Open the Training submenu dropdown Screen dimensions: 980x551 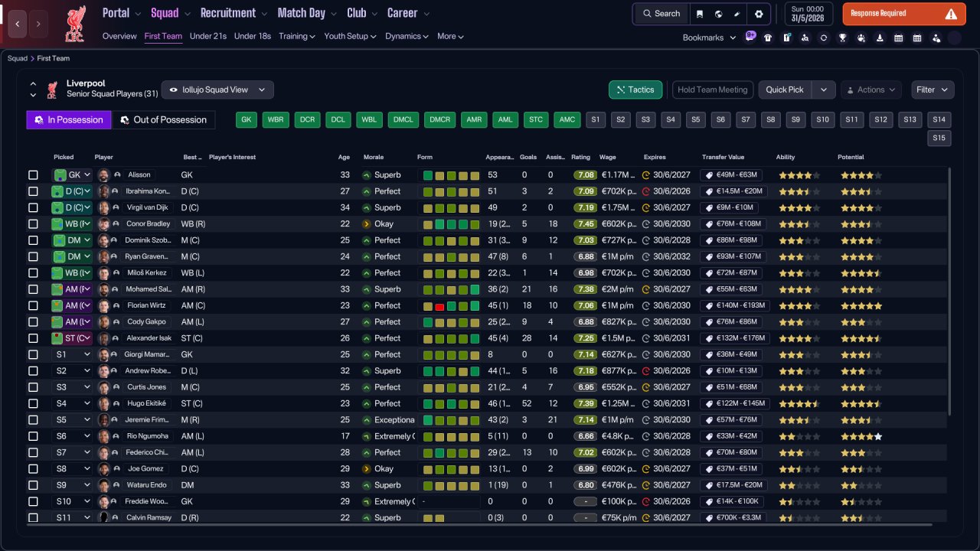pyautogui.click(x=297, y=36)
